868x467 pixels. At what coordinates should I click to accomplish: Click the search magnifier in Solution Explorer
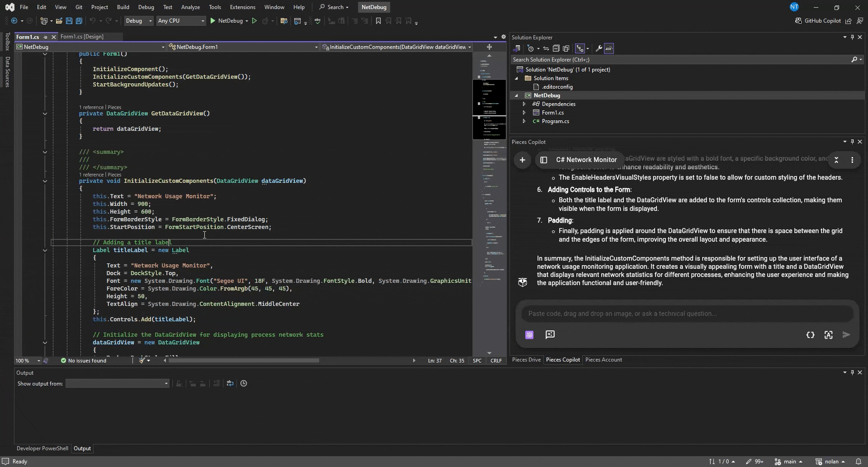pos(854,60)
